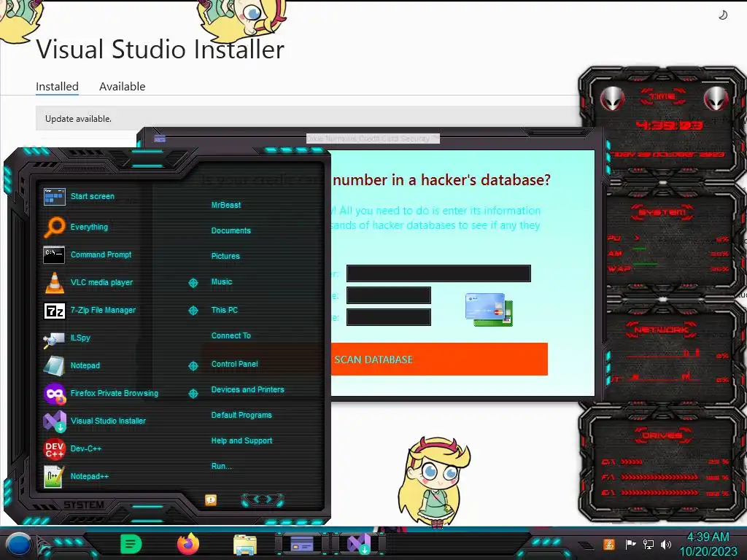Launch ILSpy from the start menu
The width and height of the screenshot is (747, 560).
click(x=66, y=338)
